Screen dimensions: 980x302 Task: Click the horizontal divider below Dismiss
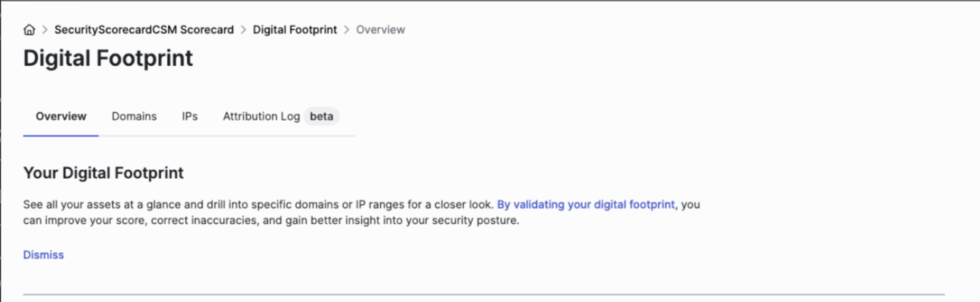[x=484, y=294]
